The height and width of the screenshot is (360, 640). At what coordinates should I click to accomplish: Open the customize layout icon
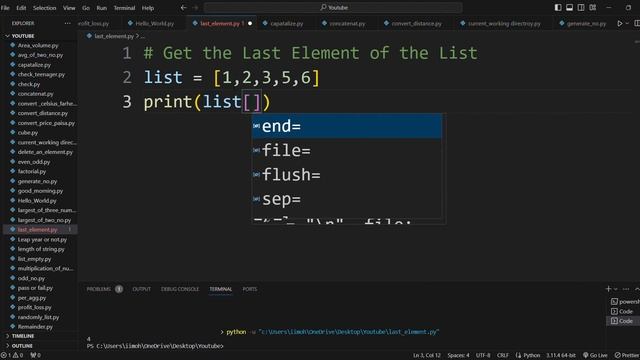click(593, 7)
